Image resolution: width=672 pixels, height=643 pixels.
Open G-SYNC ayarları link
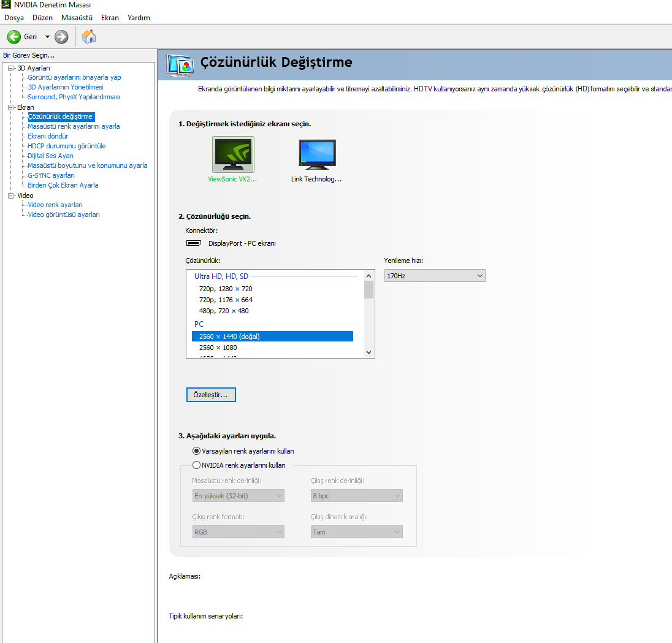click(51, 175)
